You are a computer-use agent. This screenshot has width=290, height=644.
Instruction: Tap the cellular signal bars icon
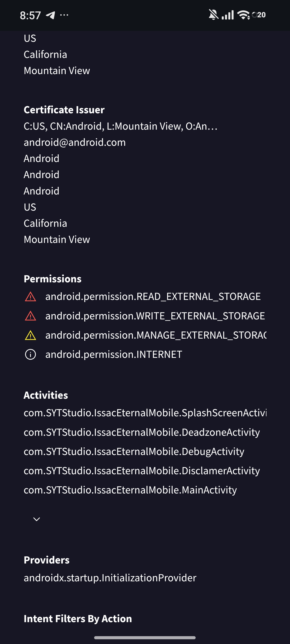[x=228, y=15]
